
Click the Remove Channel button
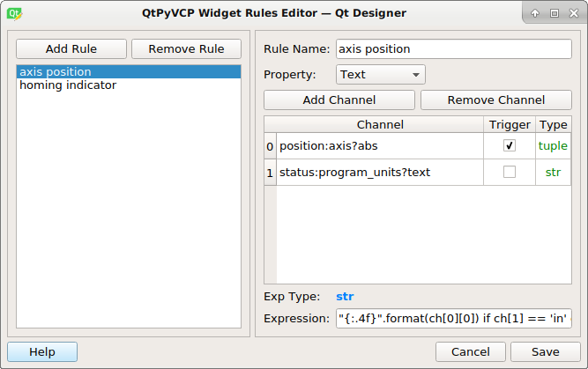click(496, 100)
